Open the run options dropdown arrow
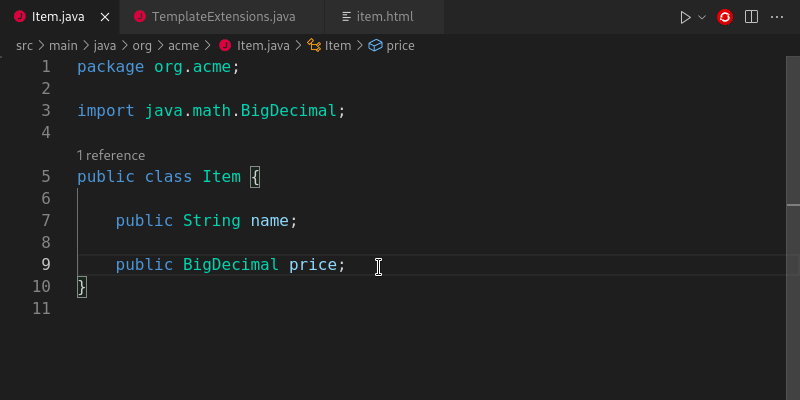Screen dimensions: 800x400 [702, 17]
